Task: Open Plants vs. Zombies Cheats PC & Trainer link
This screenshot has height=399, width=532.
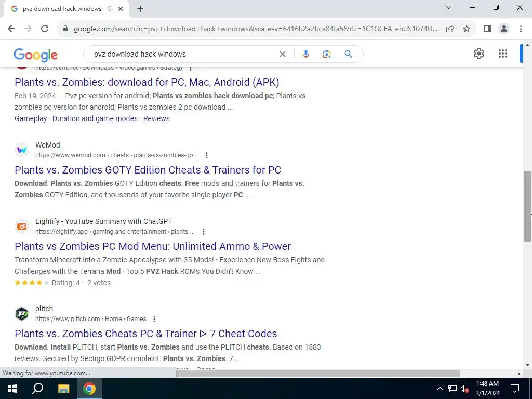Action: (146, 334)
